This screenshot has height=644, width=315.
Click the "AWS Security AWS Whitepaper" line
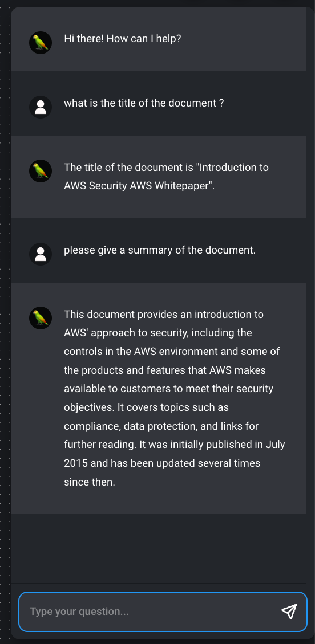point(139,186)
